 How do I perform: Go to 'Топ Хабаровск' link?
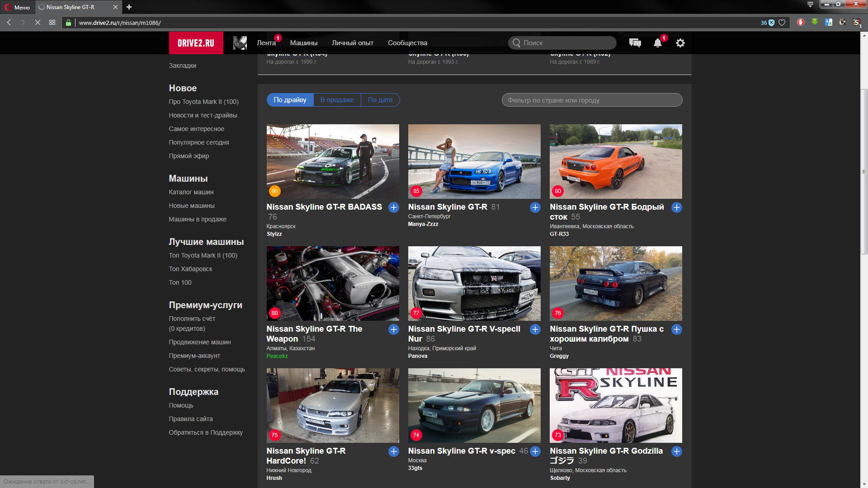190,269
